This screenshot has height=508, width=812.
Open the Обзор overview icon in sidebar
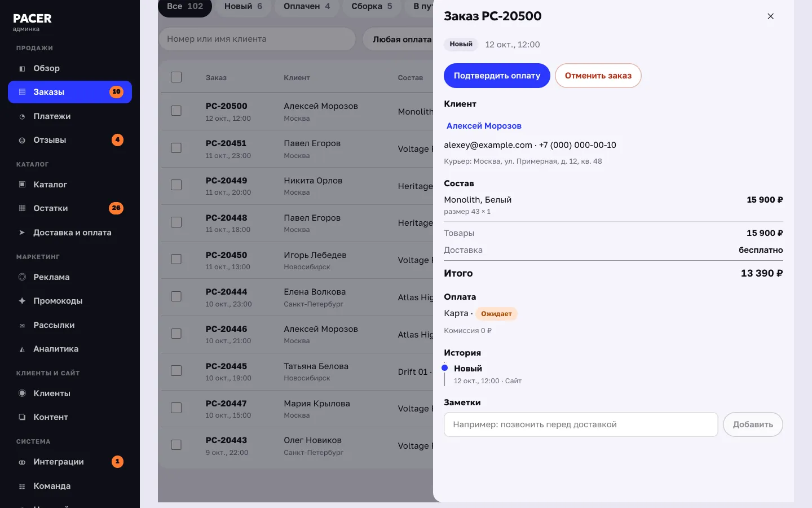pos(22,69)
